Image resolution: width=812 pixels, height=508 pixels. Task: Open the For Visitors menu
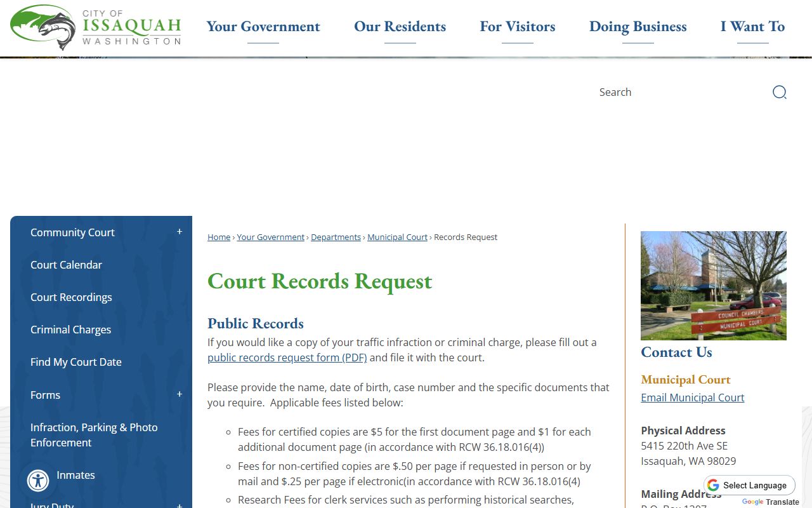(x=518, y=27)
